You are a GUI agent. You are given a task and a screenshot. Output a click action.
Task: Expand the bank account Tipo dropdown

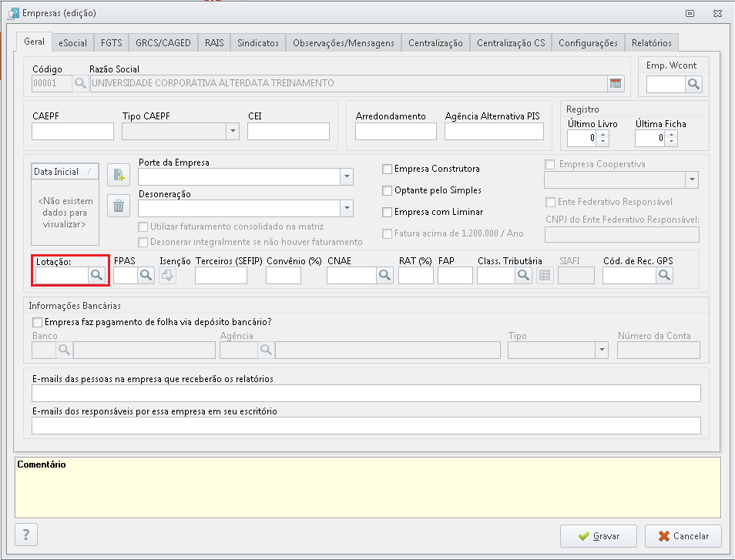[x=602, y=350]
